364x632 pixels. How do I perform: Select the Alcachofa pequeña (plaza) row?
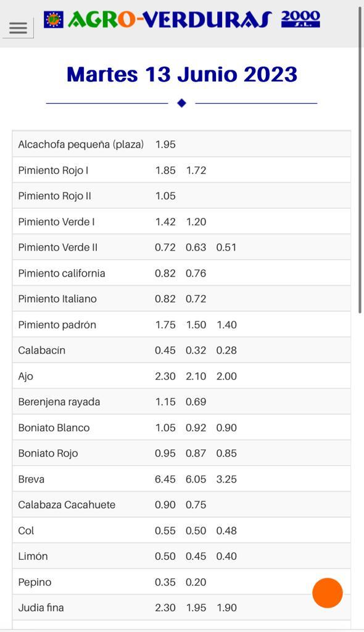click(181, 144)
